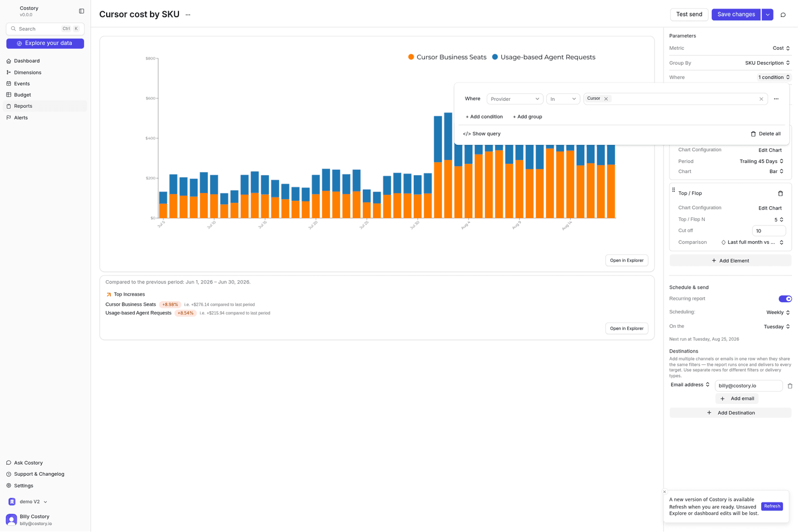Toggle Cursor Business Seats legend swatch
The width and height of the screenshot is (804, 532).
411,57
